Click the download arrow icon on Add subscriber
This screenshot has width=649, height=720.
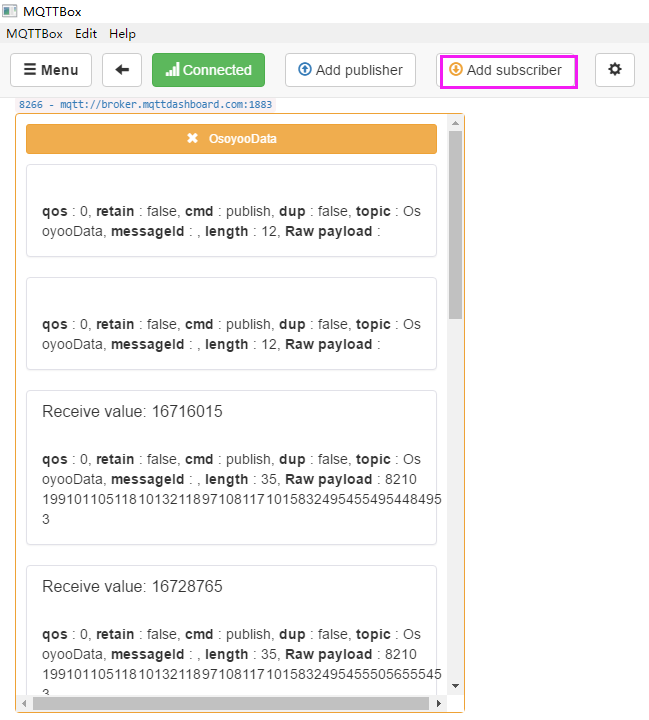[x=456, y=69]
